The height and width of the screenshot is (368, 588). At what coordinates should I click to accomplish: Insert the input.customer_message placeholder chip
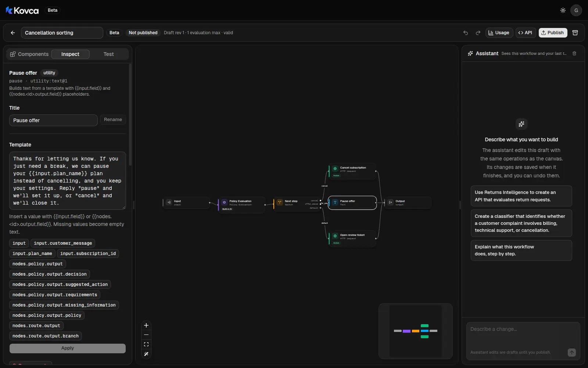click(x=63, y=243)
